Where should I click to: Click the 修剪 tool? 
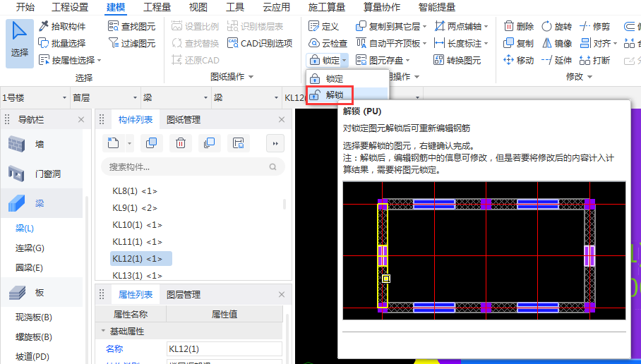(595, 27)
